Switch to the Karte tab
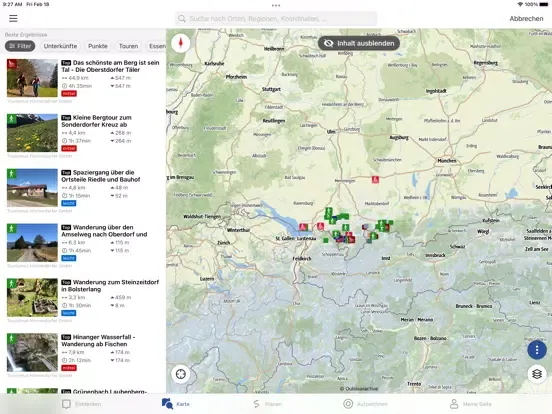The width and height of the screenshot is (552, 414). coord(175,404)
